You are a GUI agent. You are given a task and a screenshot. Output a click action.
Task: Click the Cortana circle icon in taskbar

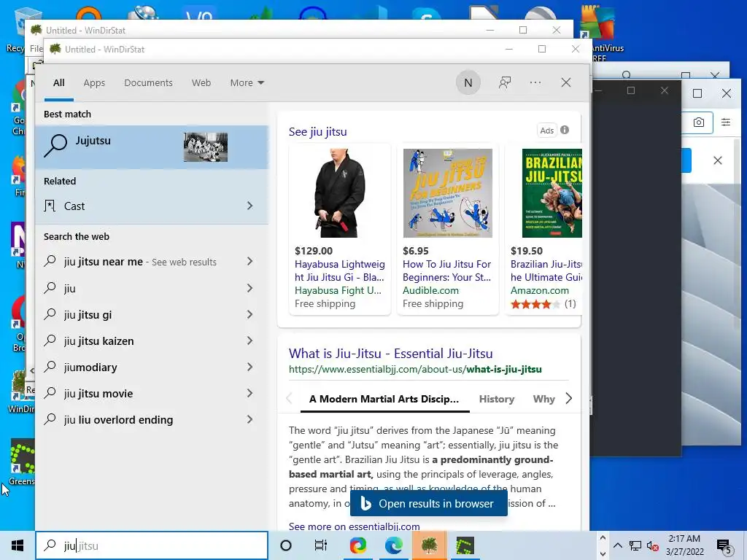[x=286, y=545]
